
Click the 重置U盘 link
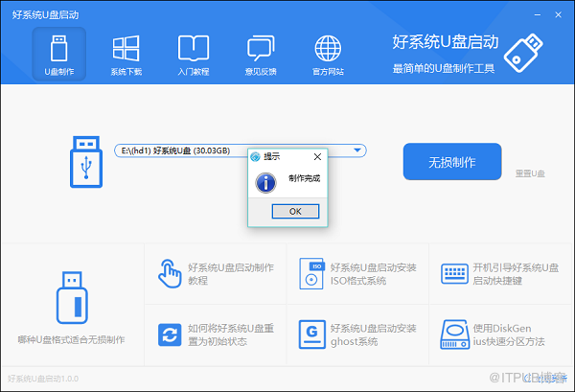[x=530, y=173]
